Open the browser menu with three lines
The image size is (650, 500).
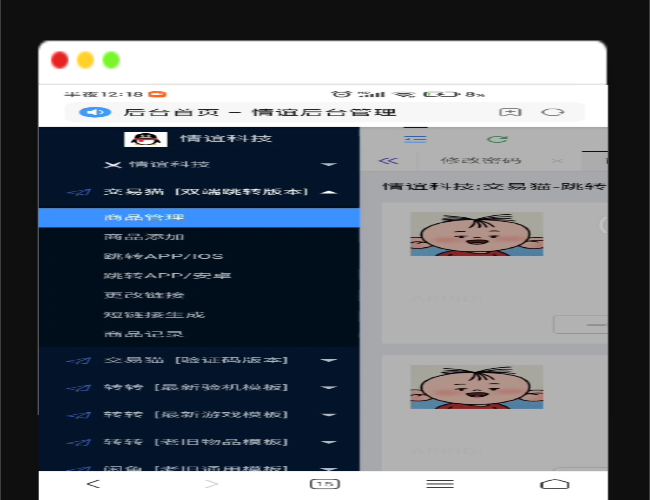coord(440,484)
